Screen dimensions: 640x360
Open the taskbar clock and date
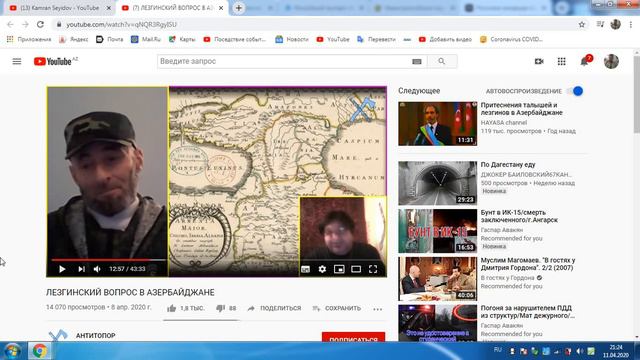[x=616, y=351]
